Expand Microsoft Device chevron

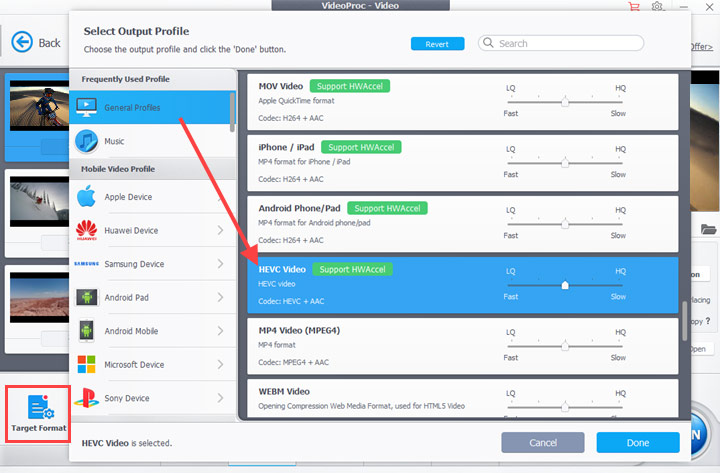(220, 364)
